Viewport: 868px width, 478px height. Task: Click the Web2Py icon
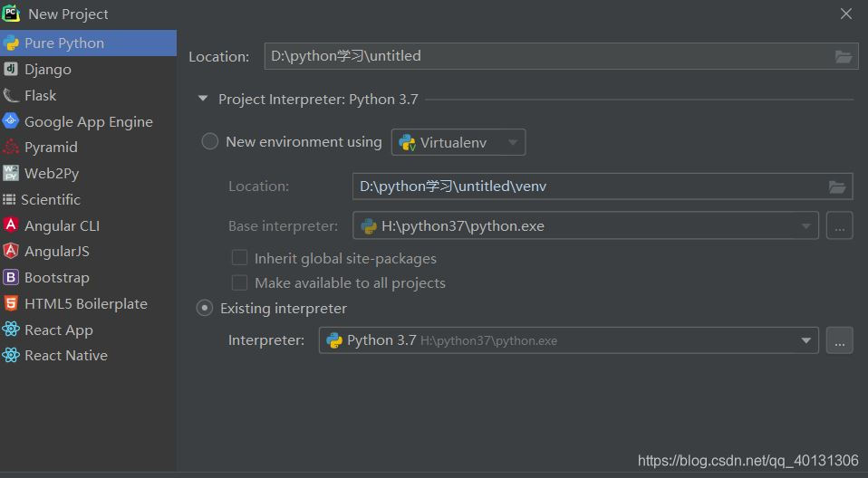click(11, 173)
